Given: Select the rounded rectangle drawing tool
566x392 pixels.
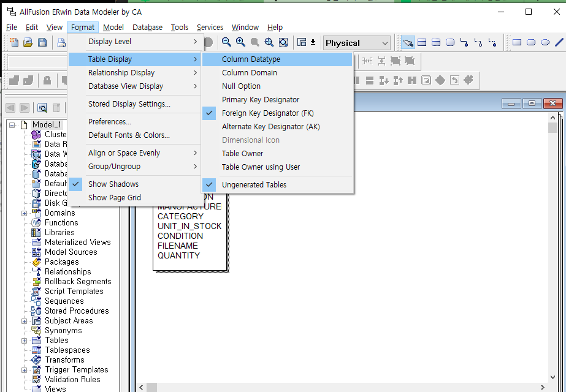Looking at the screenshot, I should (531, 42).
